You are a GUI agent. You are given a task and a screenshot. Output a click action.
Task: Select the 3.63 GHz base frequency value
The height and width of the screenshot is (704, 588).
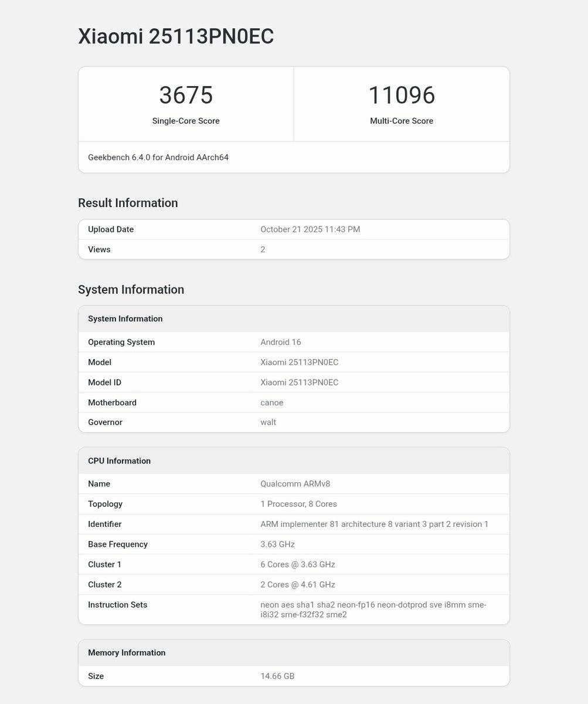(277, 544)
